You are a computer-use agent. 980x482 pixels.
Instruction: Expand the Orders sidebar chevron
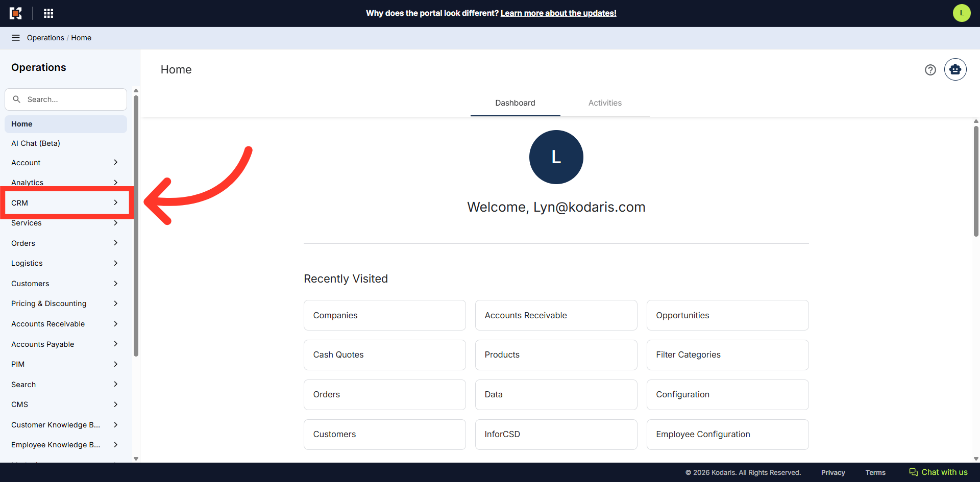pos(116,243)
